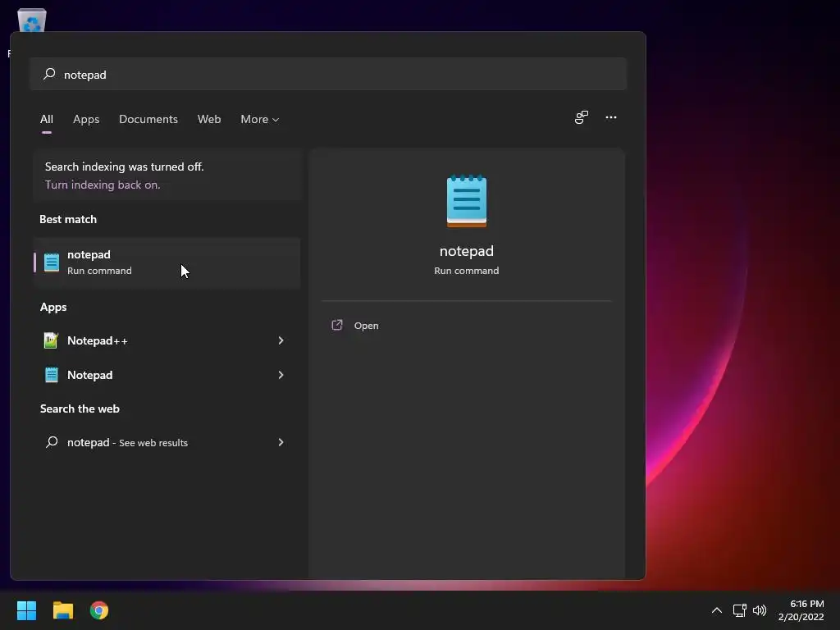The width and height of the screenshot is (840, 630).
Task: Show hidden system tray icons
Action: (x=716, y=610)
